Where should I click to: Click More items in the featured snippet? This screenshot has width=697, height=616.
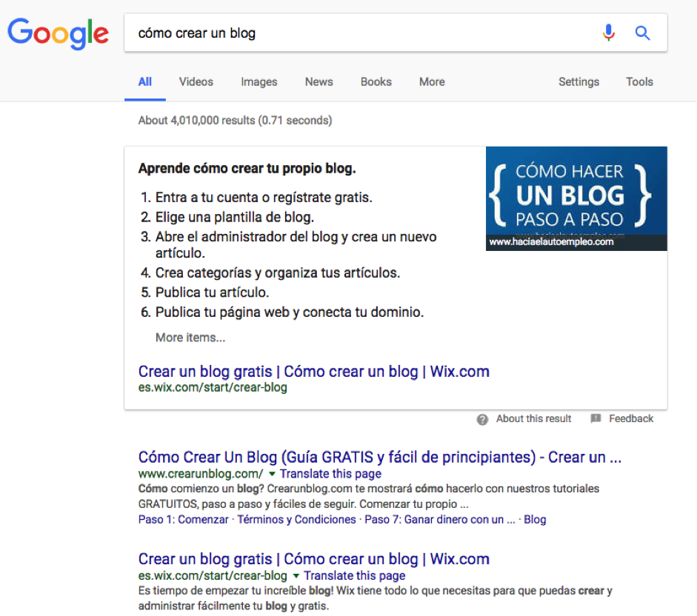(x=190, y=338)
